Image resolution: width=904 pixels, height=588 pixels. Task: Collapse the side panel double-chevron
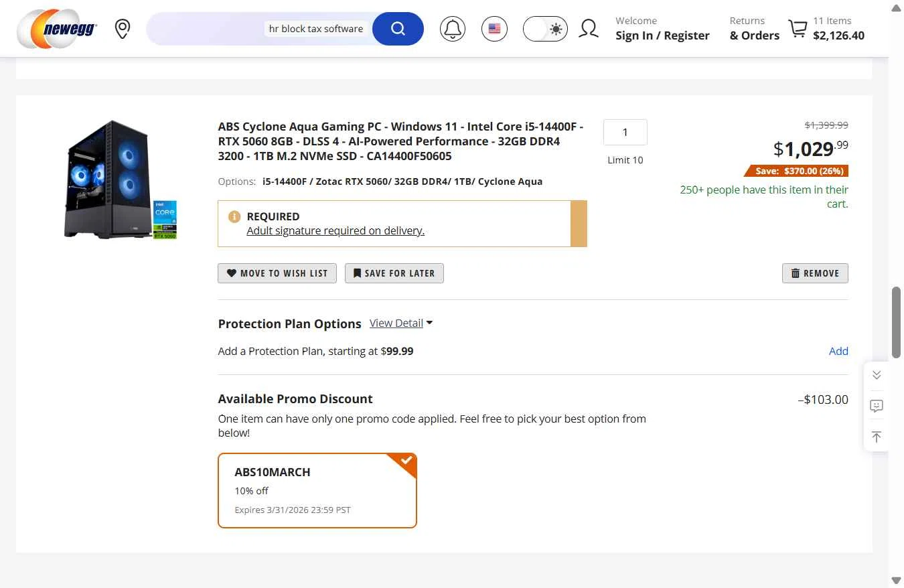click(x=876, y=375)
